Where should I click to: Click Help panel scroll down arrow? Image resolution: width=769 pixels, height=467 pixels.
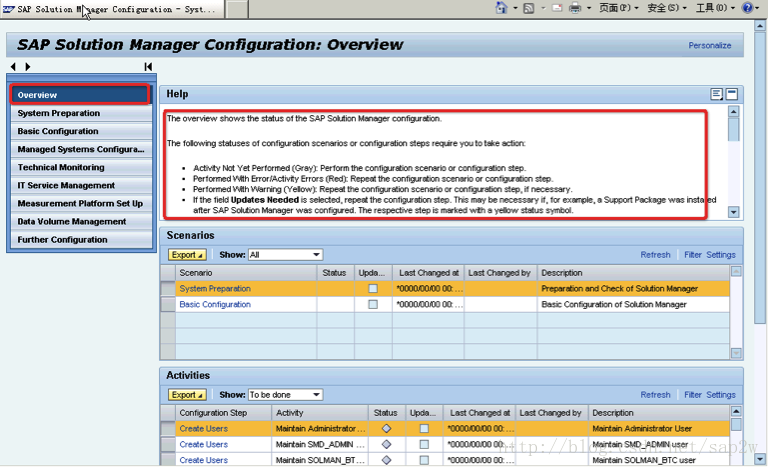[x=734, y=212]
